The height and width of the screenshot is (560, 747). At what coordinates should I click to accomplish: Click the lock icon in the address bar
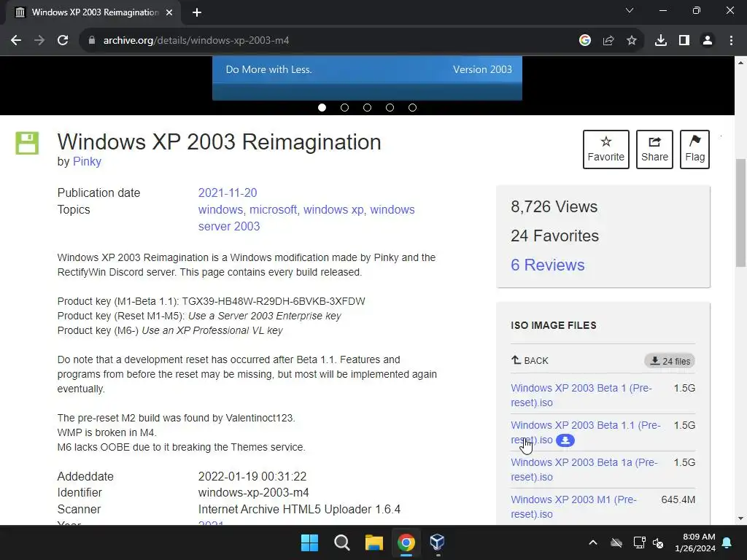(x=92, y=41)
